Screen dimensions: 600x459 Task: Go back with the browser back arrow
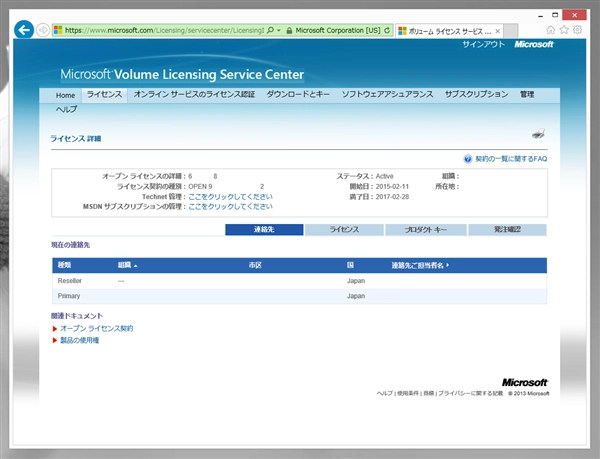coord(24,30)
